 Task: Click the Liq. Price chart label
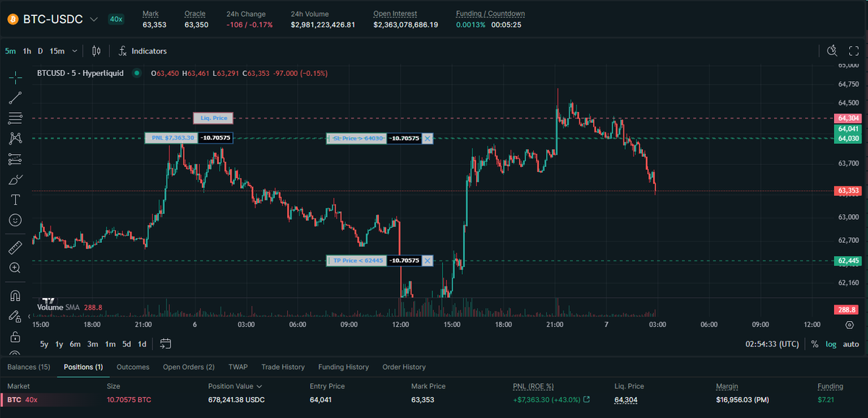tap(214, 118)
